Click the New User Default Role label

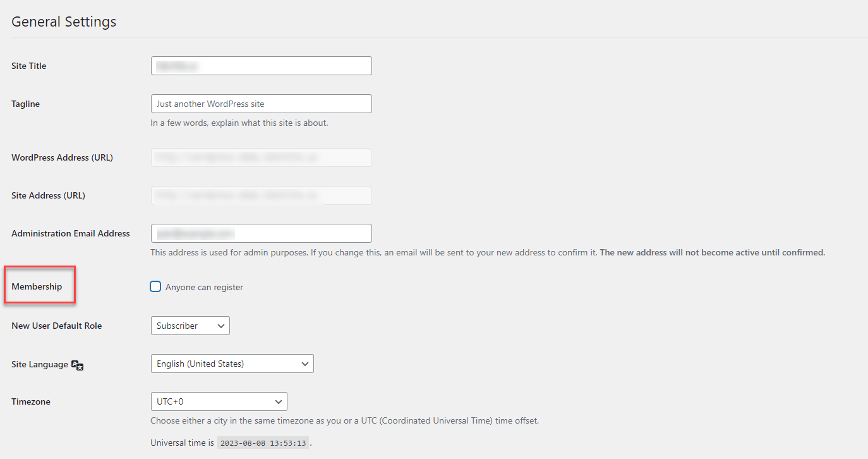click(57, 326)
